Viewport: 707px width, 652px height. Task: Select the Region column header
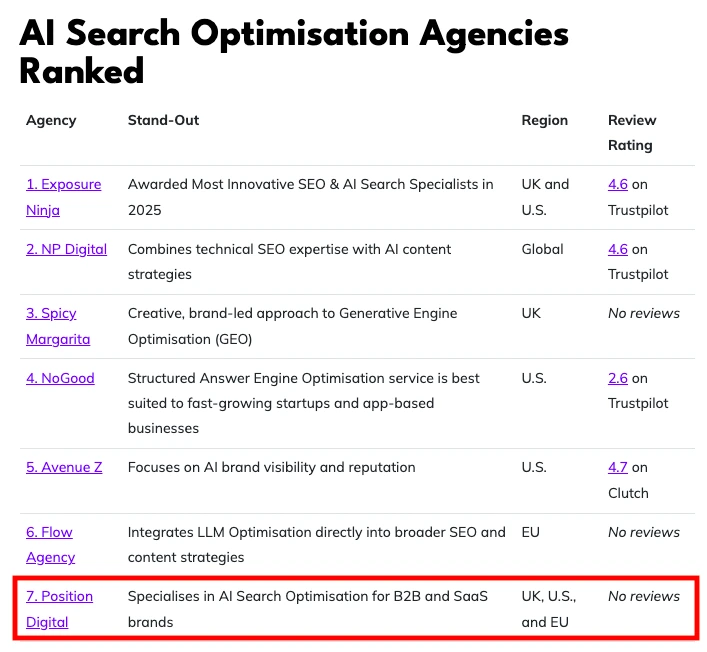coord(544,120)
